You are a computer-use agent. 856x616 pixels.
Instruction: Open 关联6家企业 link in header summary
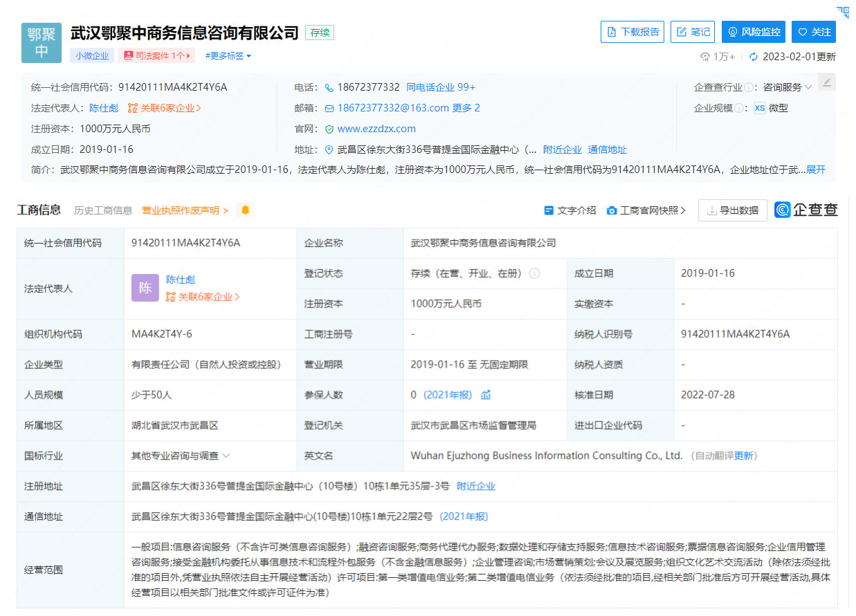tap(165, 108)
